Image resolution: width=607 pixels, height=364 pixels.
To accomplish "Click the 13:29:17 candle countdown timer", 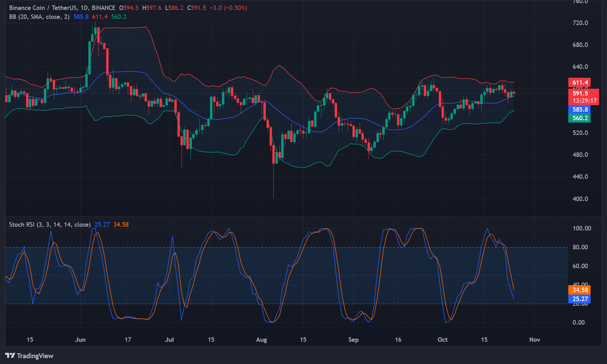I will (x=584, y=101).
